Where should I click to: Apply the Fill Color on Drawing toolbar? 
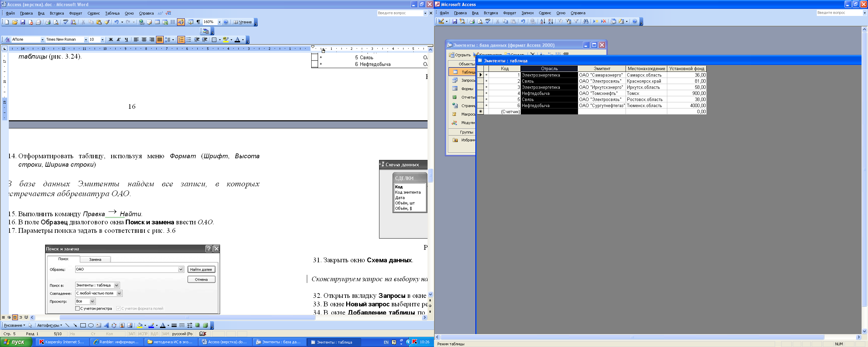139,325
